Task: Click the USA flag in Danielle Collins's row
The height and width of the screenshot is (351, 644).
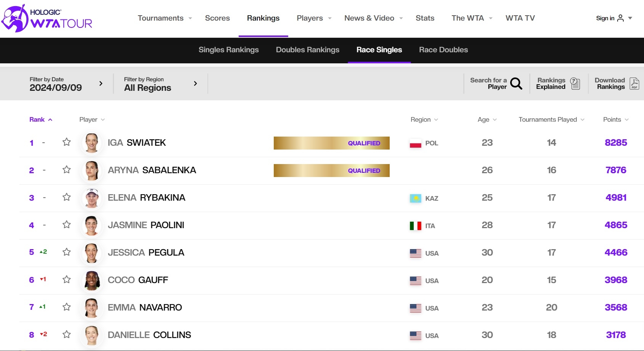Action: (x=415, y=336)
